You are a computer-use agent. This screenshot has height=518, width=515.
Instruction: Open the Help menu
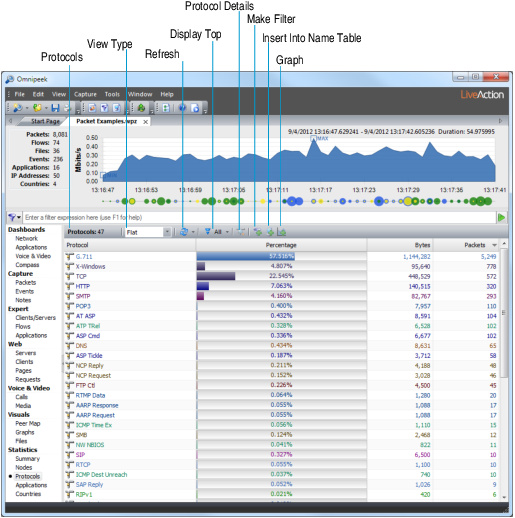pos(167,94)
